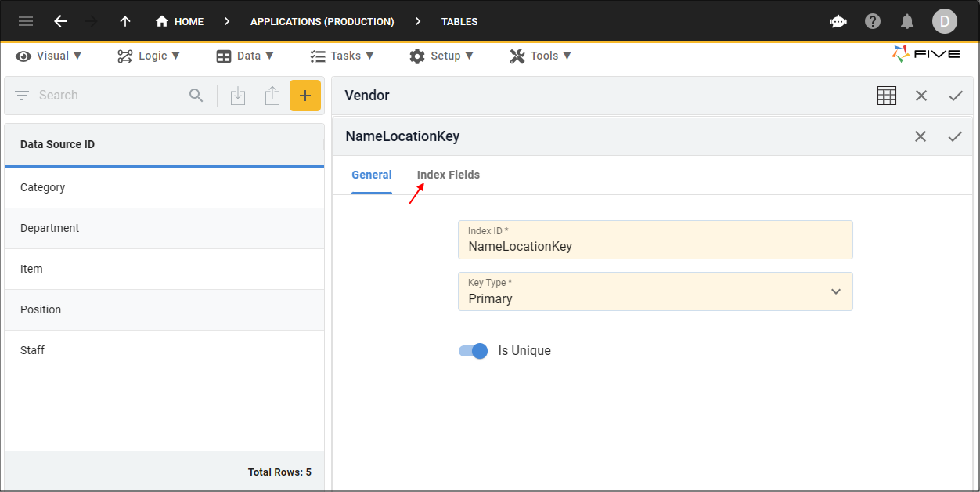This screenshot has height=492, width=980.
Task: Focus the Search field
Action: [110, 96]
